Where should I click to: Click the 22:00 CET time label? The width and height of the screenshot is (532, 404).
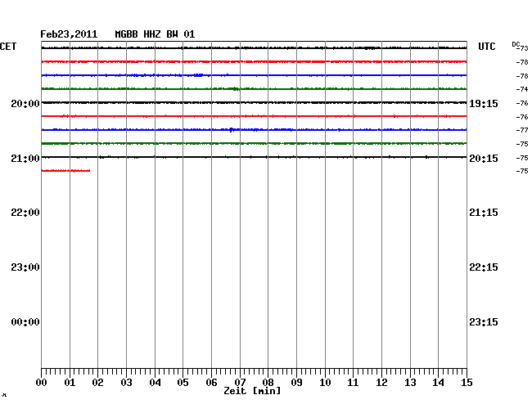point(25,213)
